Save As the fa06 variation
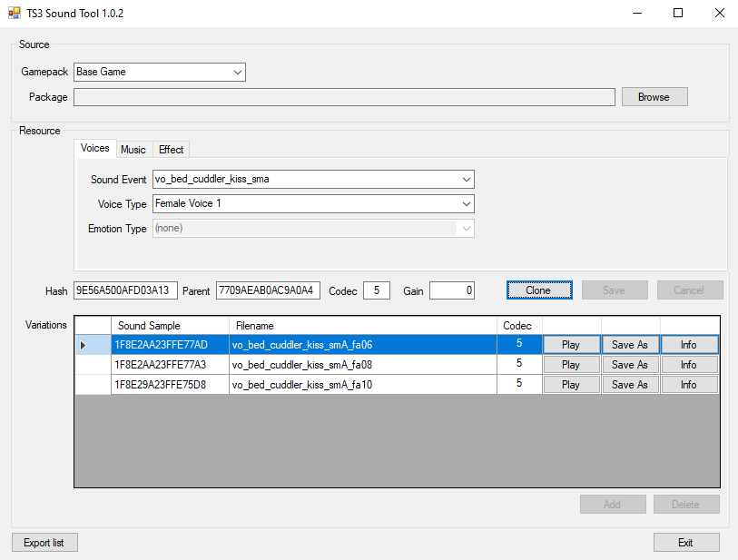Viewport: 738px width, 560px height. point(630,345)
